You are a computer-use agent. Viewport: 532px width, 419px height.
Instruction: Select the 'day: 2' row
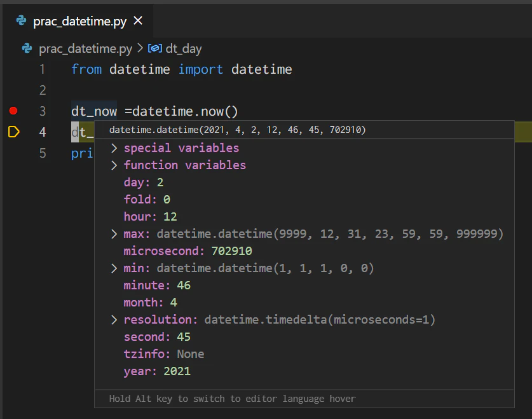click(x=304, y=182)
